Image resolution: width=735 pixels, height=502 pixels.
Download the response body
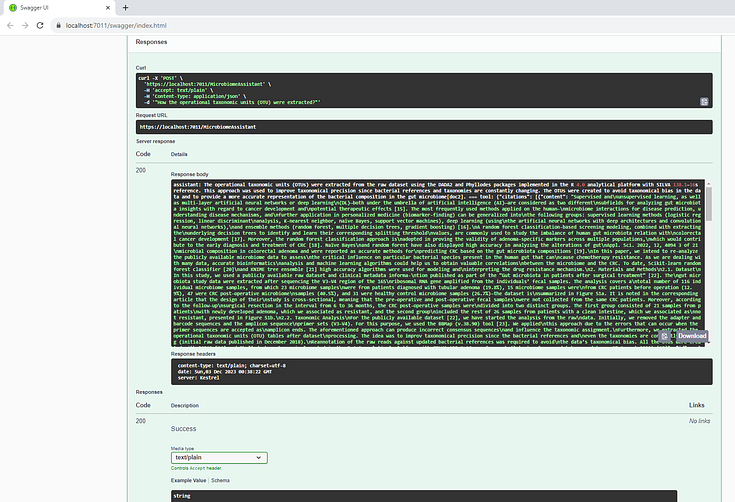(x=692, y=336)
